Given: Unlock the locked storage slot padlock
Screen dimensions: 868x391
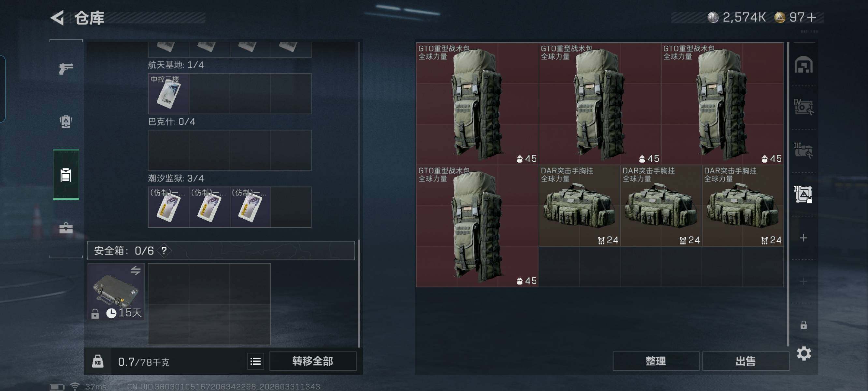Looking at the screenshot, I should 803,325.
